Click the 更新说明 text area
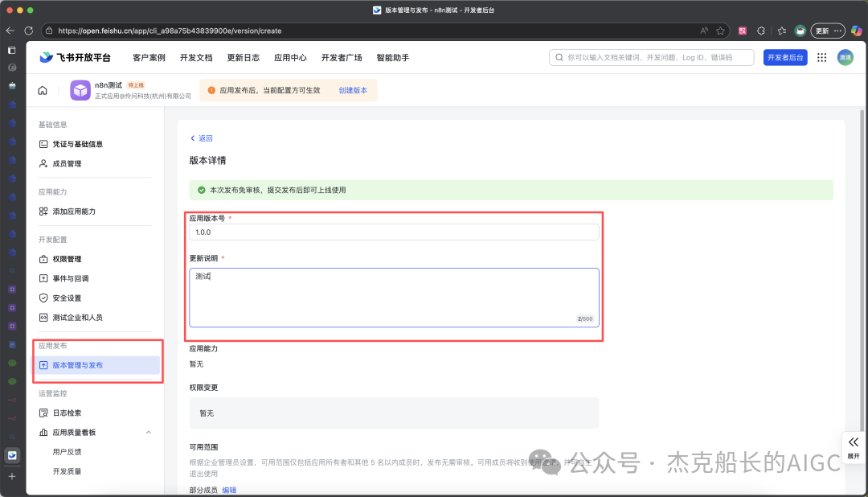Screen dimensions: 868x497 click(394, 298)
